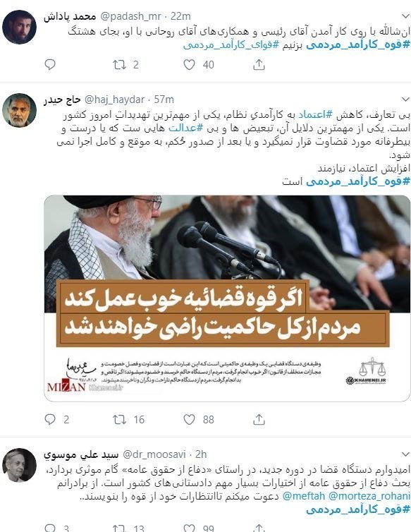The image size is (411, 532).
Task: Share padash_mr's tweet
Action: [x=259, y=64]
